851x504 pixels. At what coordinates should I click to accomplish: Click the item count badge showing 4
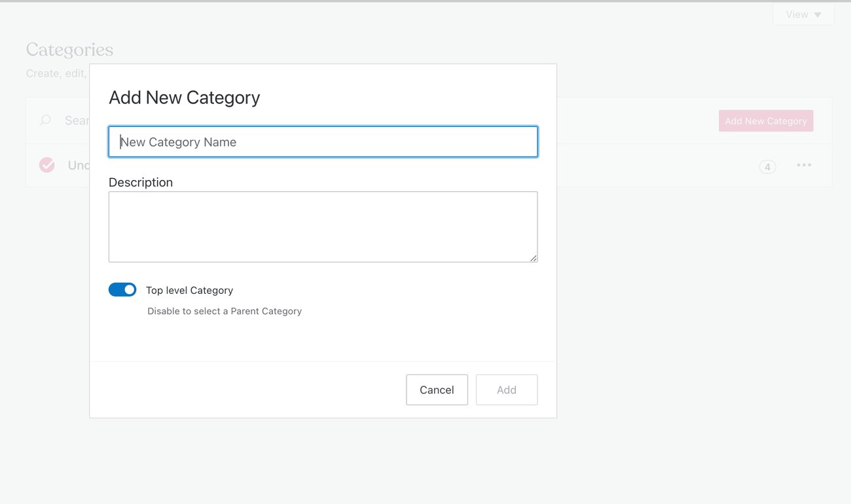(767, 167)
